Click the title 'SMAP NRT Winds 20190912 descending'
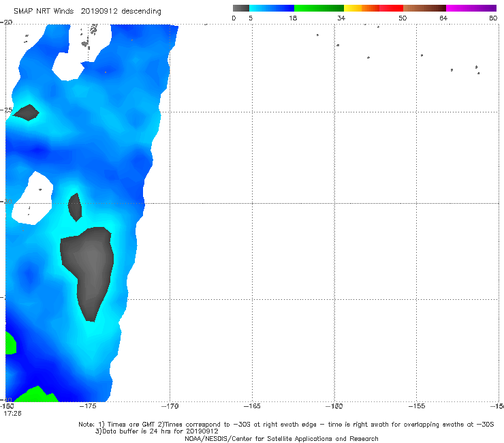The height and width of the screenshot is (443, 504). coord(87,12)
